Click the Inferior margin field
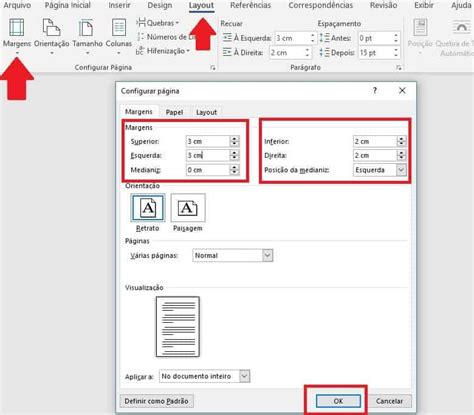Image resolution: width=474 pixels, height=415 pixels. point(375,142)
